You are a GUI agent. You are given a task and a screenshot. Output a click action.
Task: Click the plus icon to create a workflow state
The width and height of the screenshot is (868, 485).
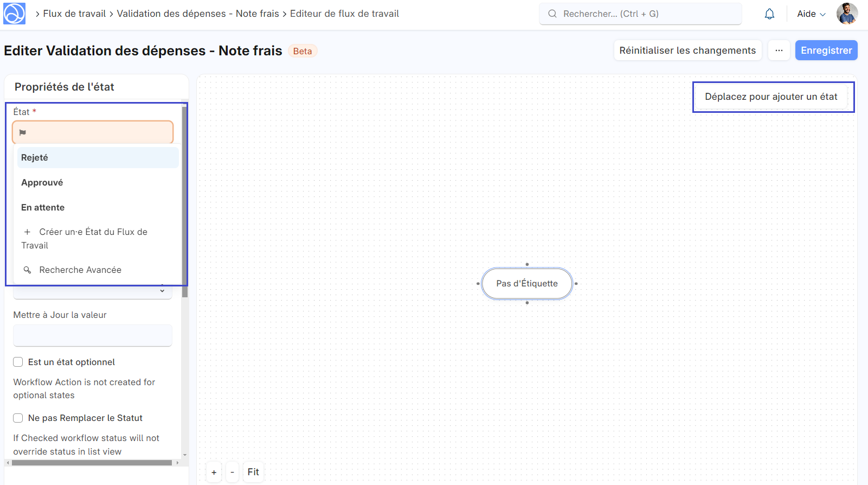click(27, 232)
